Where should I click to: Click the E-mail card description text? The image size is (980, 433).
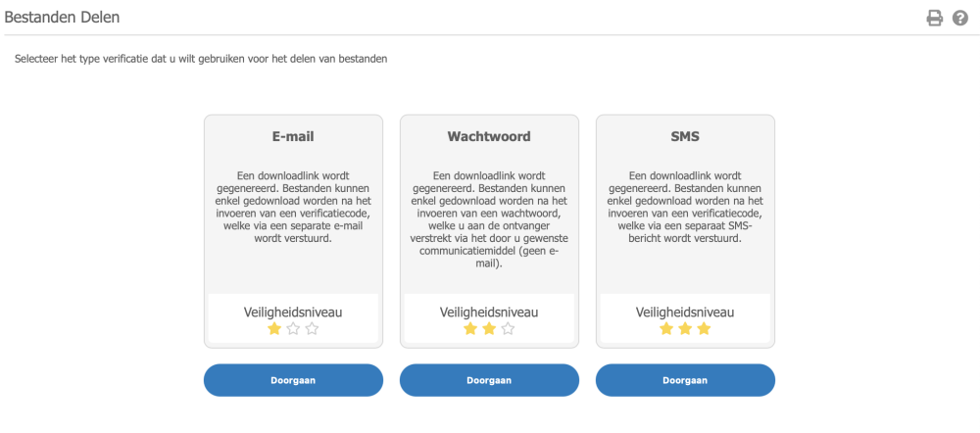pyautogui.click(x=293, y=205)
